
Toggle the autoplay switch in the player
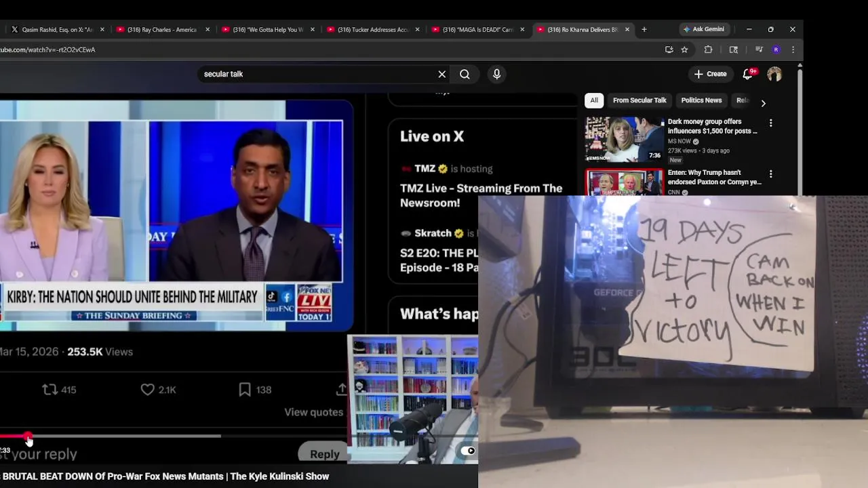click(x=468, y=451)
